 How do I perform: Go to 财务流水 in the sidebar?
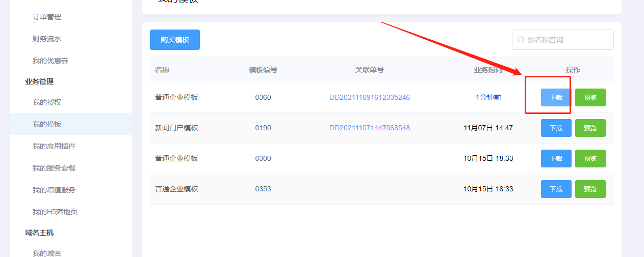click(x=47, y=39)
